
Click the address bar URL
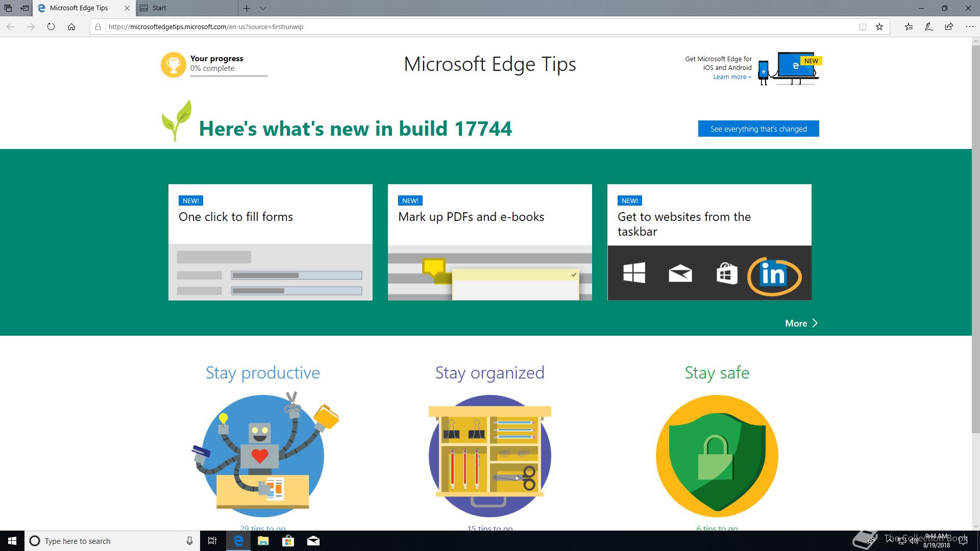point(206,27)
